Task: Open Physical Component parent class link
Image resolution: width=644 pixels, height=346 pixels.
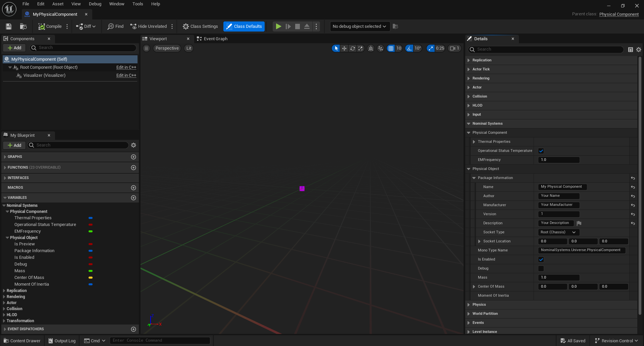Action: (619, 14)
